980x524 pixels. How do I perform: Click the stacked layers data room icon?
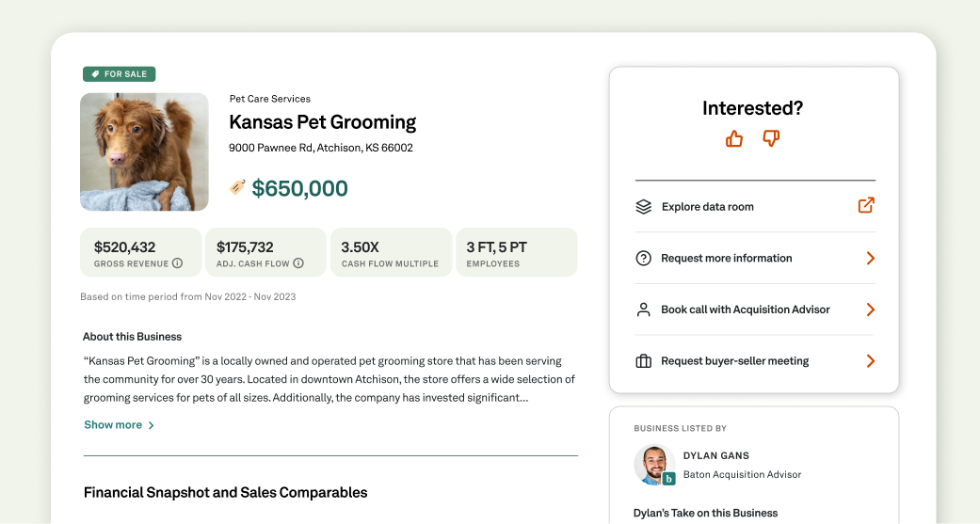pos(644,207)
